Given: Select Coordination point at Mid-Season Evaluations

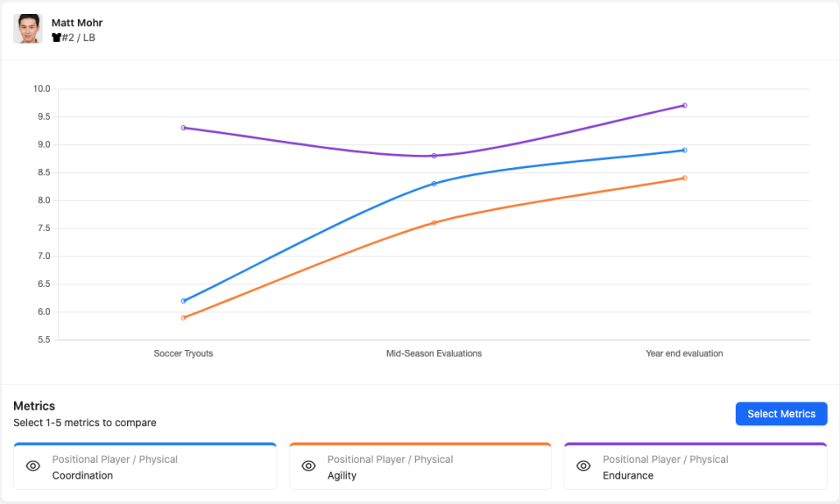Looking at the screenshot, I should point(434,184).
